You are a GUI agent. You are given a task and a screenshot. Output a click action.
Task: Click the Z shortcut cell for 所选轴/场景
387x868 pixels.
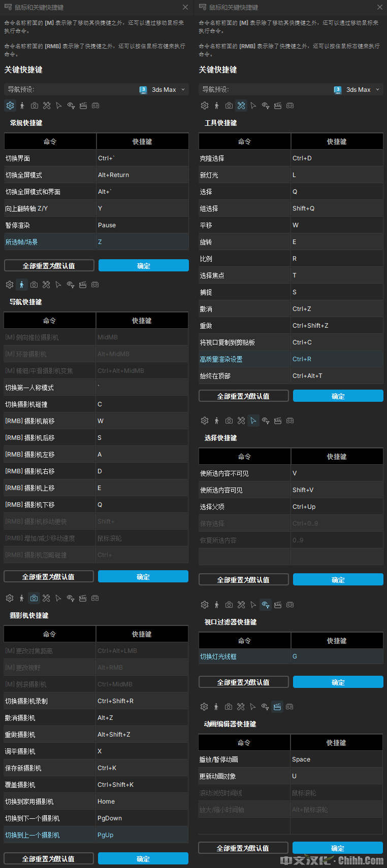[142, 242]
